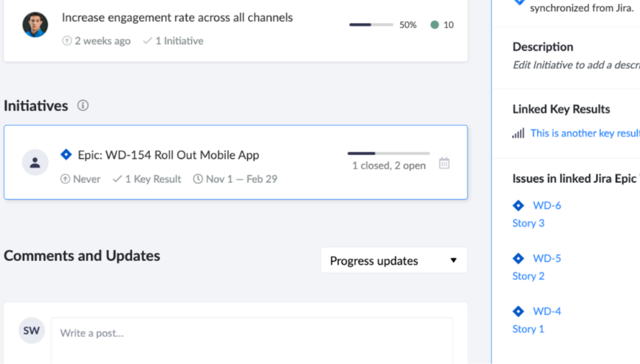Click the Jira diamond icon beside Epic WD-154

[x=66, y=154]
